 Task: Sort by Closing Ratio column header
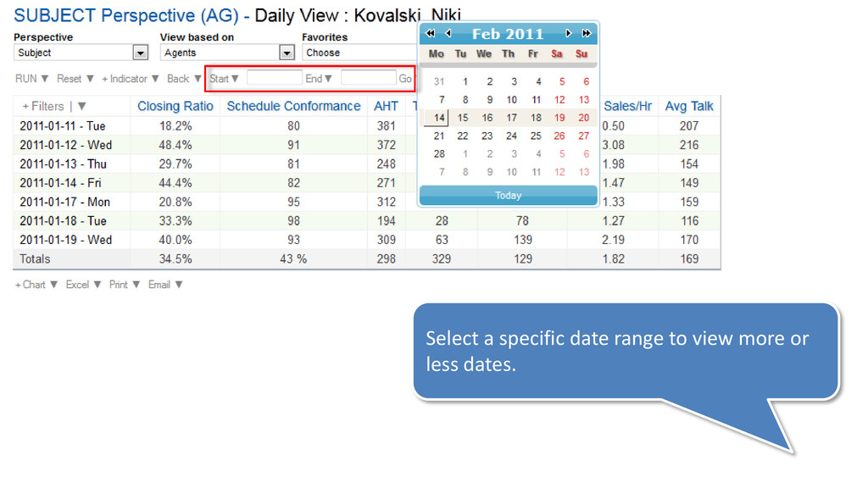coord(175,106)
